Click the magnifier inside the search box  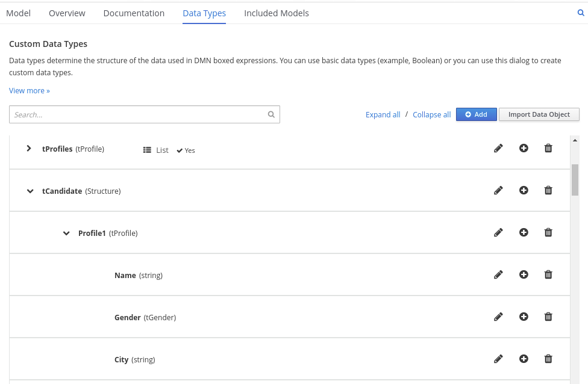271,114
